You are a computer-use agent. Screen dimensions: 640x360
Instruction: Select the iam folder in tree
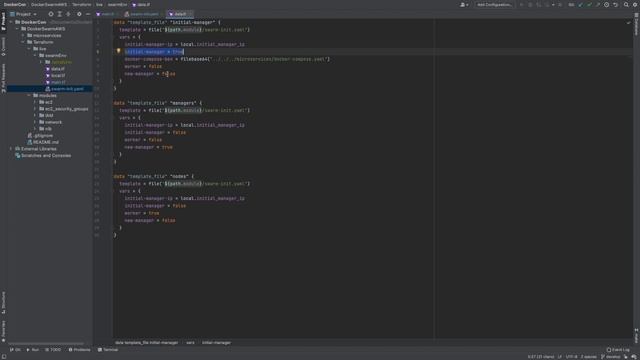click(46, 116)
